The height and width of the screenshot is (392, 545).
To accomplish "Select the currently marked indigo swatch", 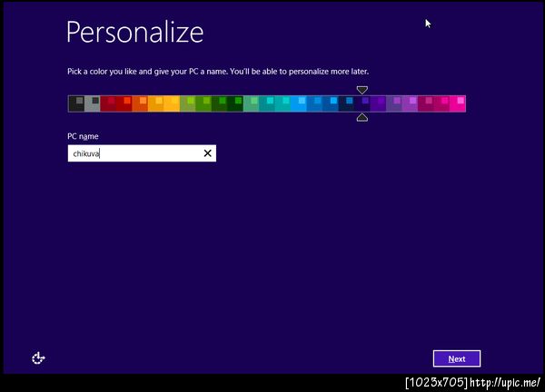I will click(362, 103).
